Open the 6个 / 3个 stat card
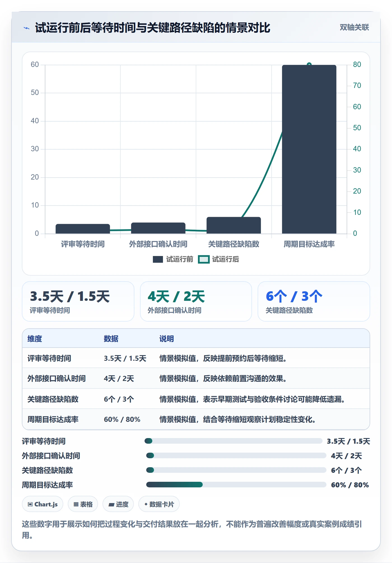 coord(314,301)
